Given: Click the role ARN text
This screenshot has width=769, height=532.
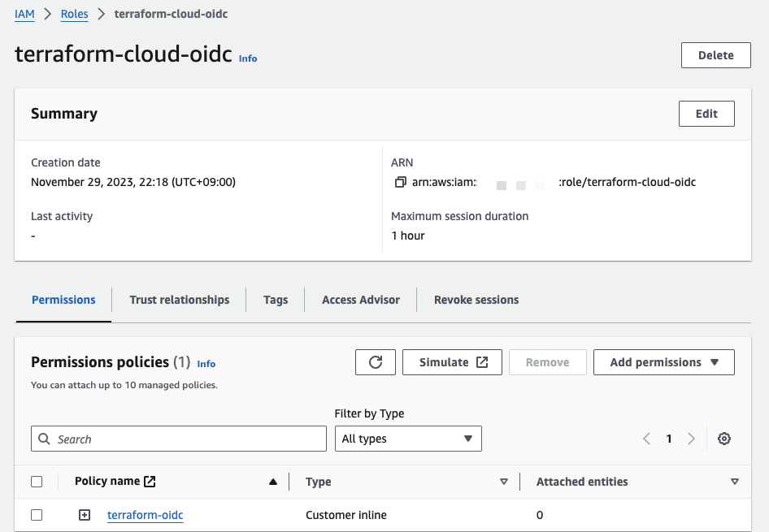Looking at the screenshot, I should click(554, 182).
